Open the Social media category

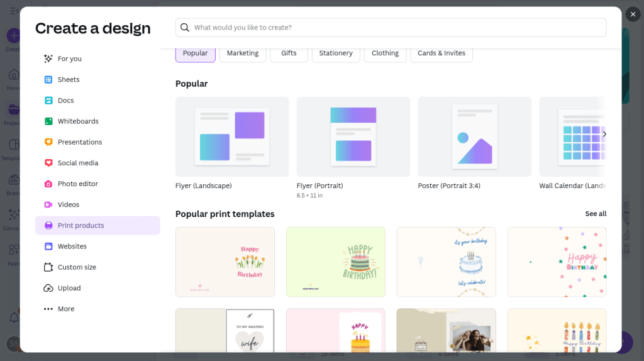(97, 163)
